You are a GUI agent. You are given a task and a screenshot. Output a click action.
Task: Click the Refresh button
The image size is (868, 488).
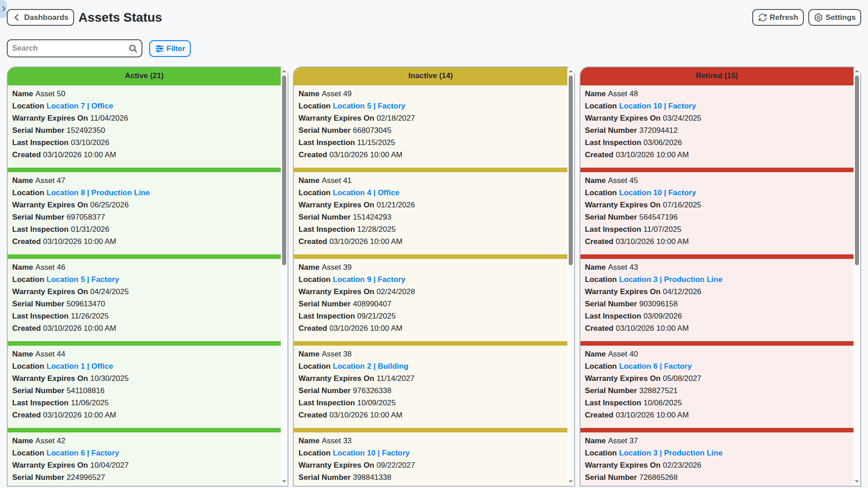(778, 17)
